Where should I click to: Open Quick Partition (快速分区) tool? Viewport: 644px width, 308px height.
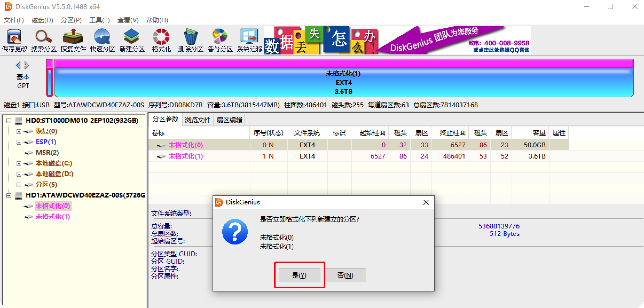[x=103, y=40]
